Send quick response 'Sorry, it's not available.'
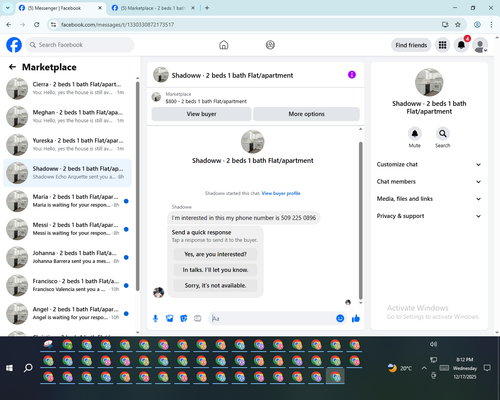This screenshot has width=500, height=400. (215, 286)
